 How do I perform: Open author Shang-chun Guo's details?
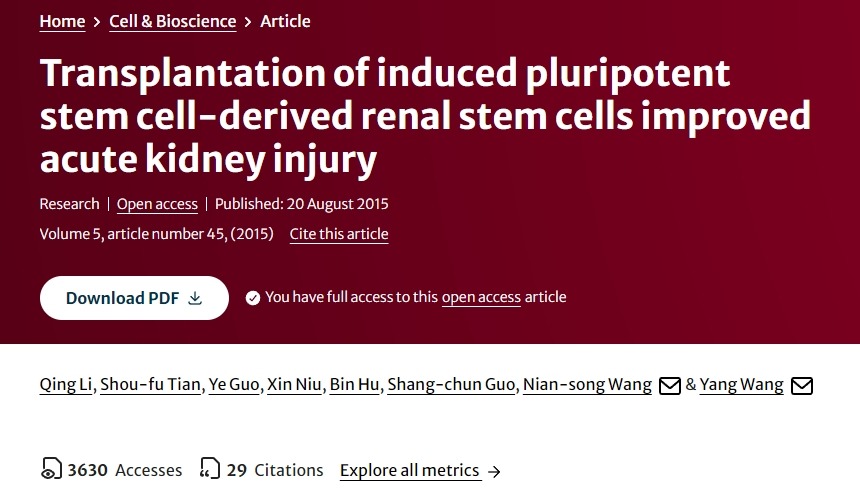[451, 385]
